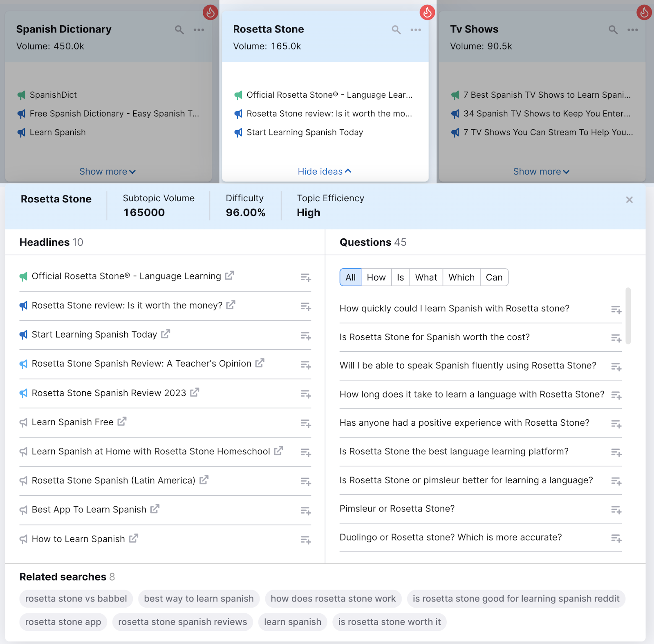The image size is (654, 644).
Task: Add 'Start Learning Spanish Today' headline to list
Action: 306,336
